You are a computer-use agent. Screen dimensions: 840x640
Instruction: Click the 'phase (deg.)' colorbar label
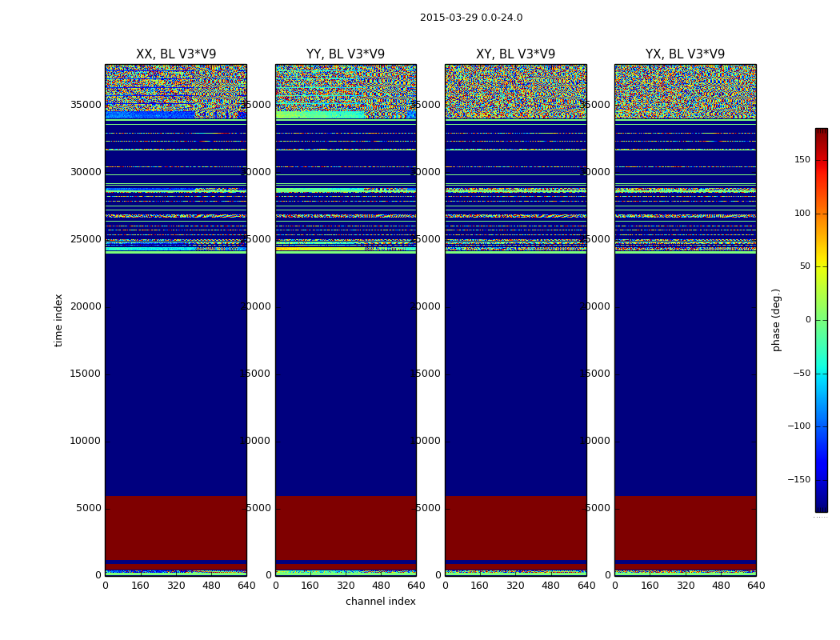[776, 319]
